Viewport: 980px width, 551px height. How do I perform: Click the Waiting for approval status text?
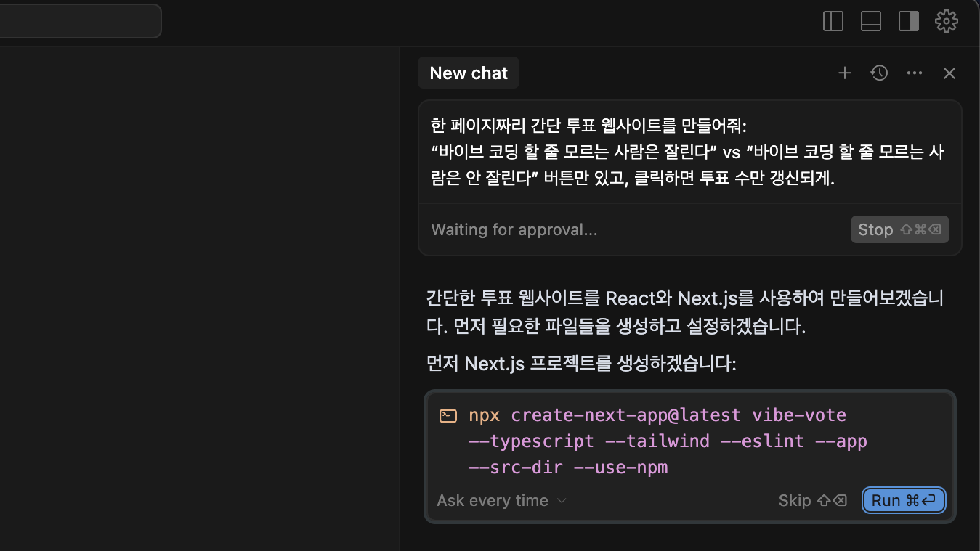[x=514, y=229]
